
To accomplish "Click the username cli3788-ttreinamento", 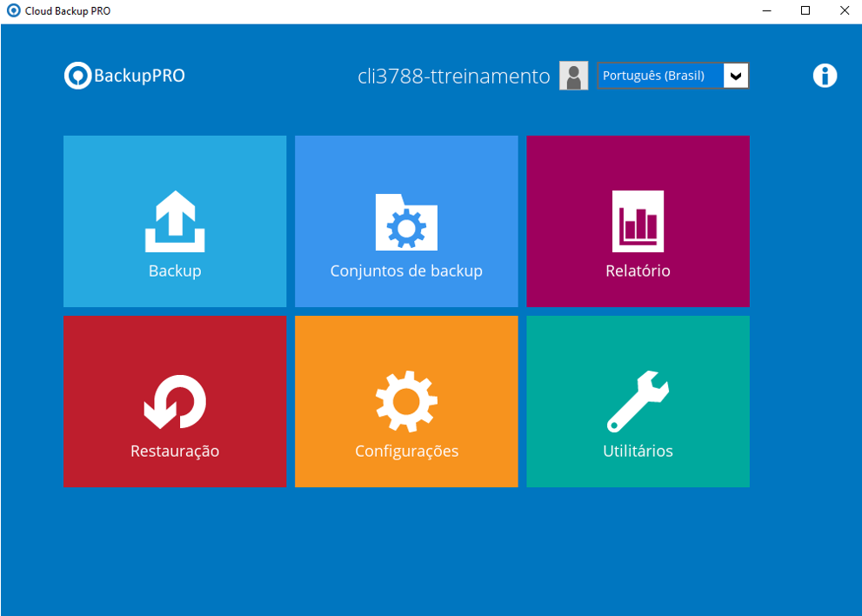I will coord(453,76).
